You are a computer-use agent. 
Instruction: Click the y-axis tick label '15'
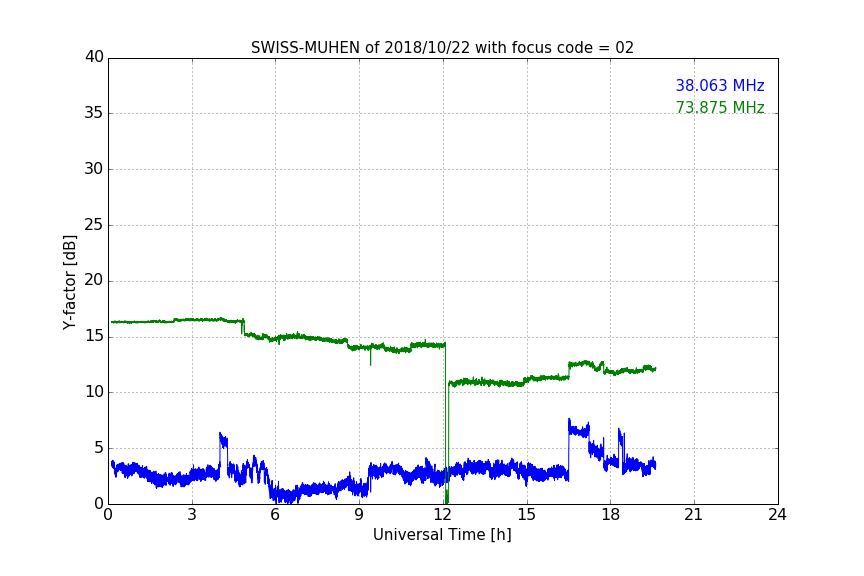[94, 336]
